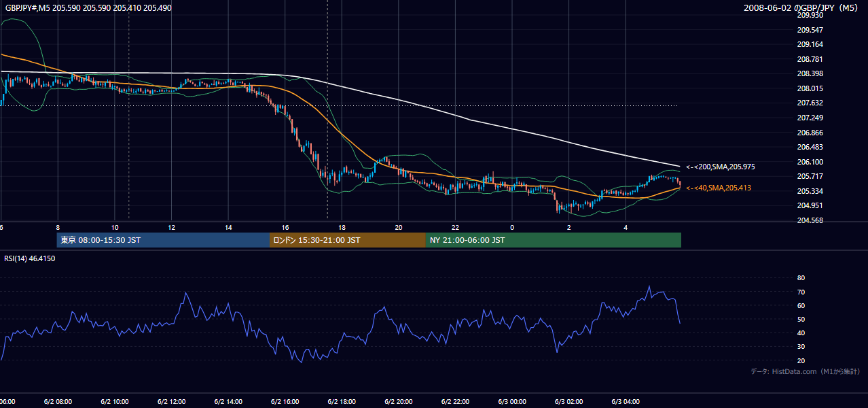
Task: Click price axis value 204.568
Action: click(x=810, y=220)
